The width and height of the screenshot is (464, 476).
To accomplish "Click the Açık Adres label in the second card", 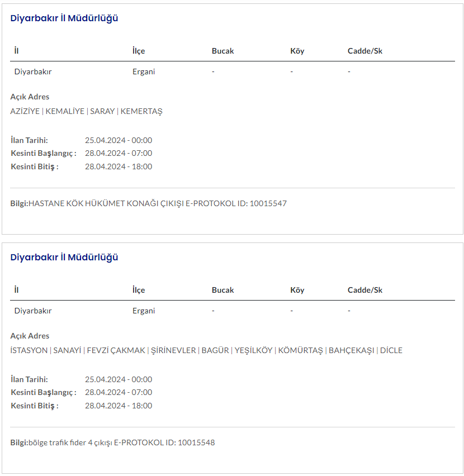I will pyautogui.click(x=30, y=336).
